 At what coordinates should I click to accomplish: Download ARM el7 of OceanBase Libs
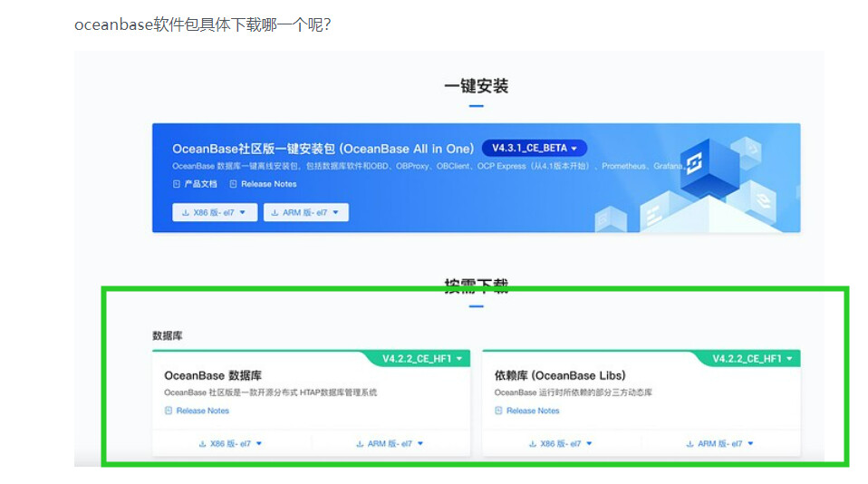pyautogui.click(x=719, y=443)
